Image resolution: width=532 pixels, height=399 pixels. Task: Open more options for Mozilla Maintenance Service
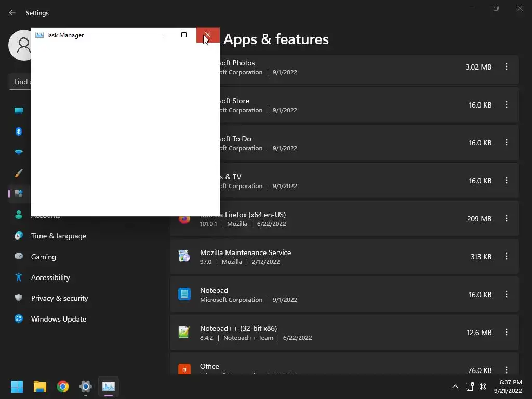[507, 256]
